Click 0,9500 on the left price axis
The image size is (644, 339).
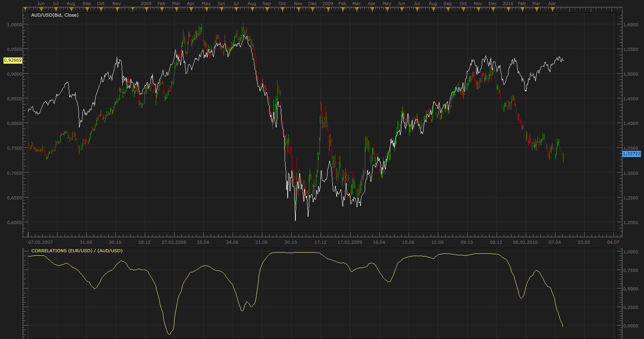point(15,49)
